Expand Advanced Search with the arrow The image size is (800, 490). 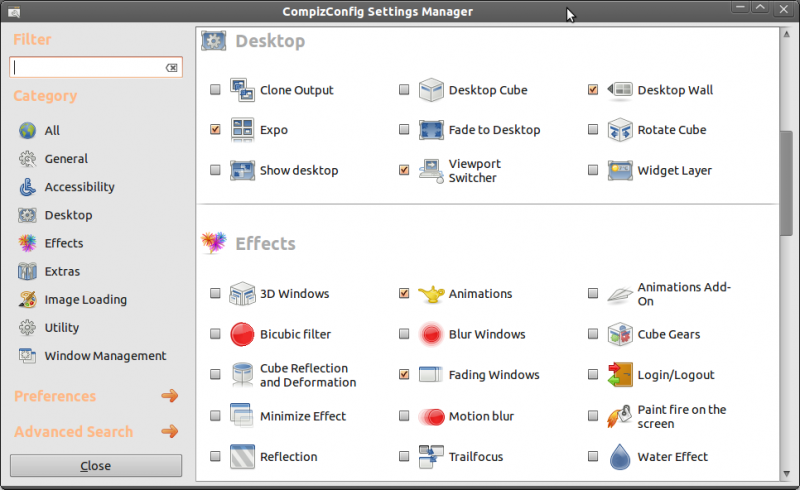169,432
